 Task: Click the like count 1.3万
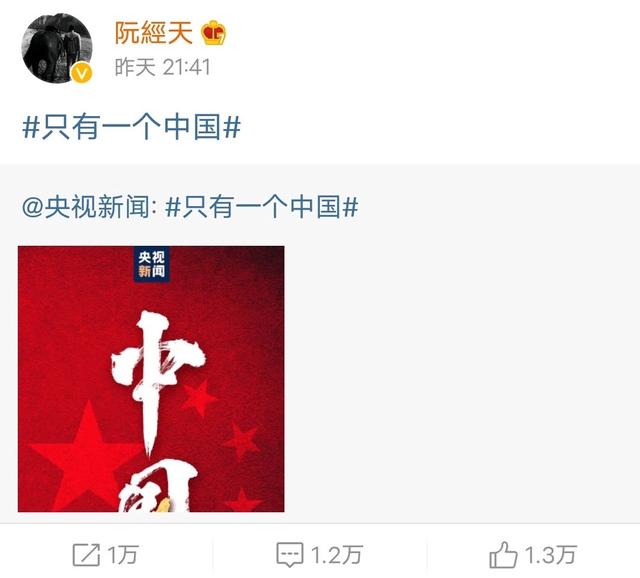(x=550, y=555)
